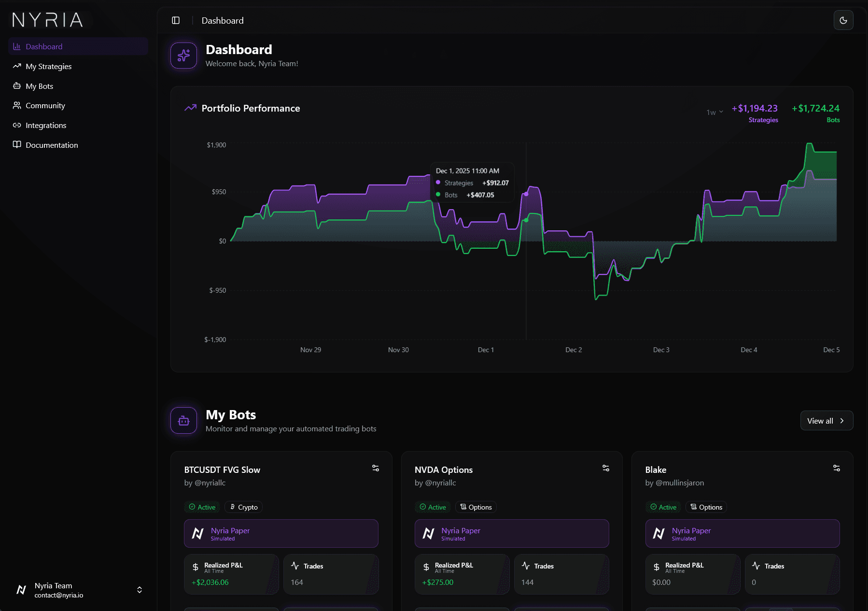Open settings for the NVDA Options bot
Screen dimensions: 868x611
(x=606, y=468)
